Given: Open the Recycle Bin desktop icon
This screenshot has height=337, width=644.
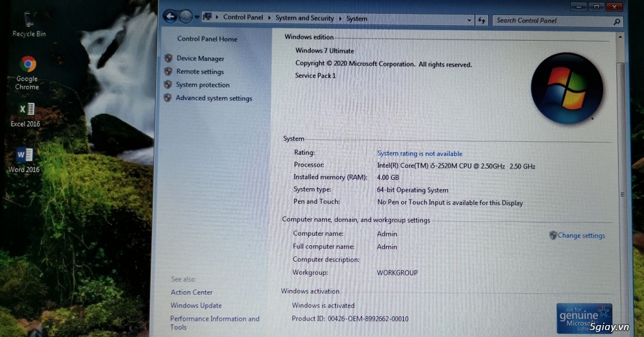Looking at the screenshot, I should (x=29, y=25).
